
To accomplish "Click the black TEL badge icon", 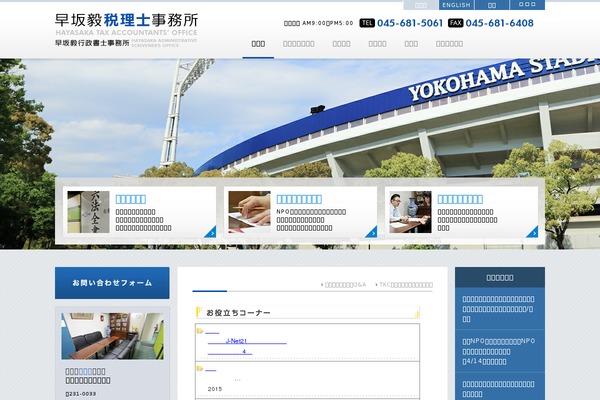I will coord(367,23).
